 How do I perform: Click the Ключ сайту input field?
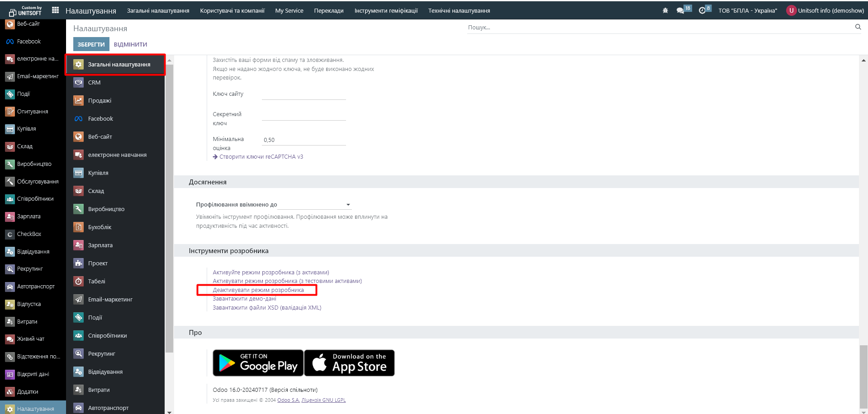[304, 94]
